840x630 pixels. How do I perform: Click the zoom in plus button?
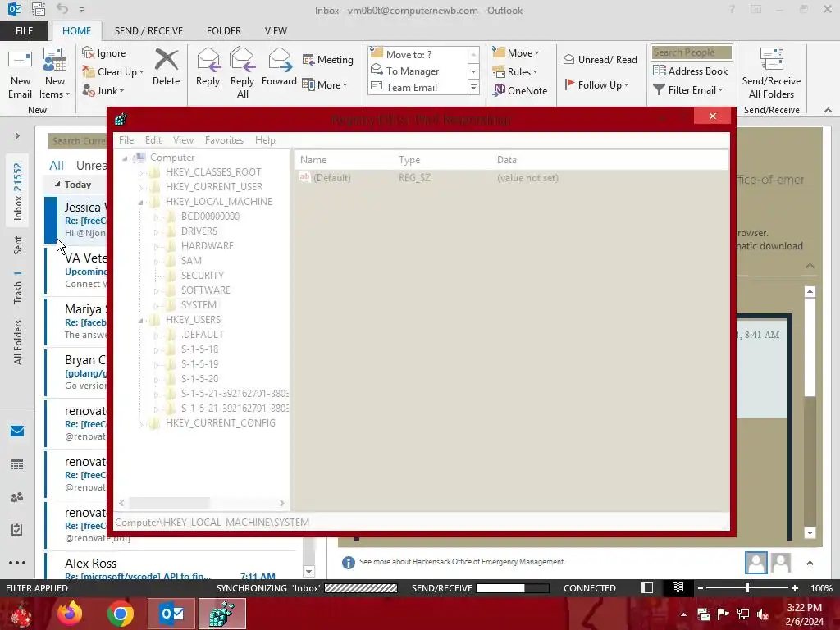pos(795,588)
